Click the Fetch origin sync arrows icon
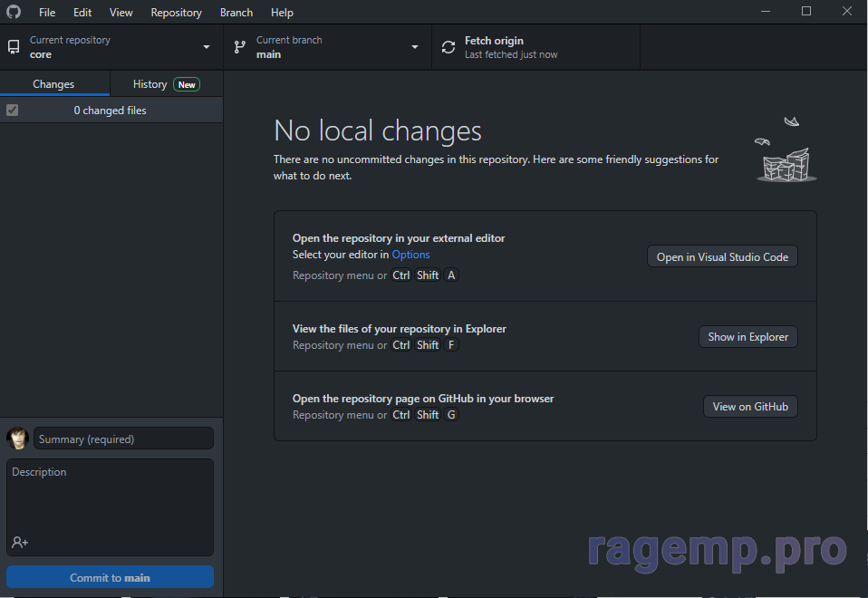 point(448,47)
